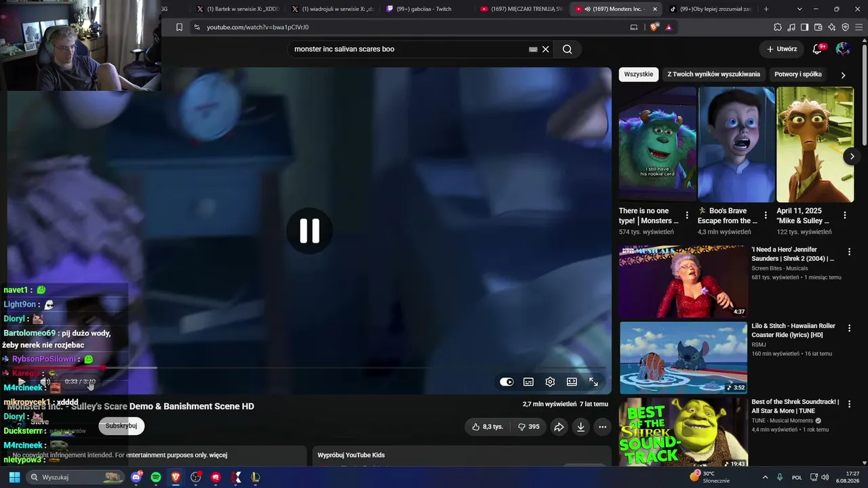Open a new browser tab
Screen dimensions: 868x488
(766, 9)
